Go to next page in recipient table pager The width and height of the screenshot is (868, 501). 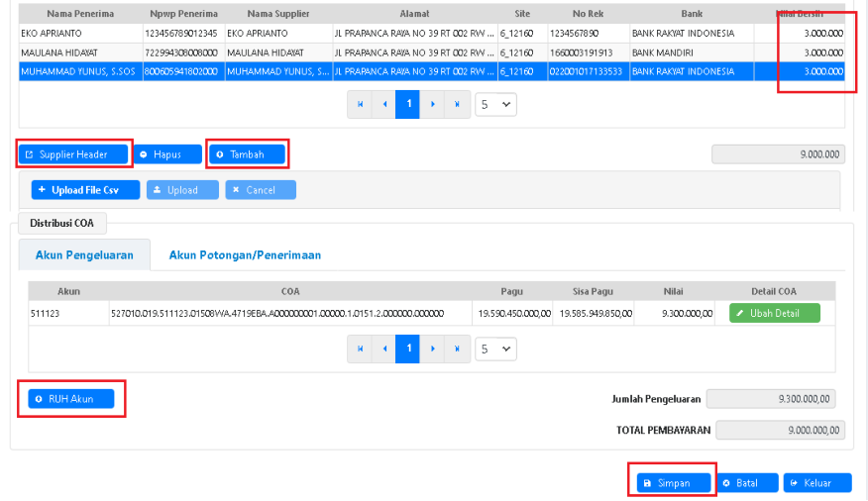point(432,104)
